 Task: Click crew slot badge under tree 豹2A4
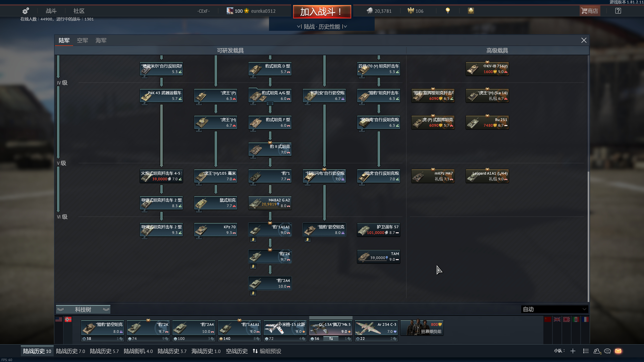click(x=253, y=293)
